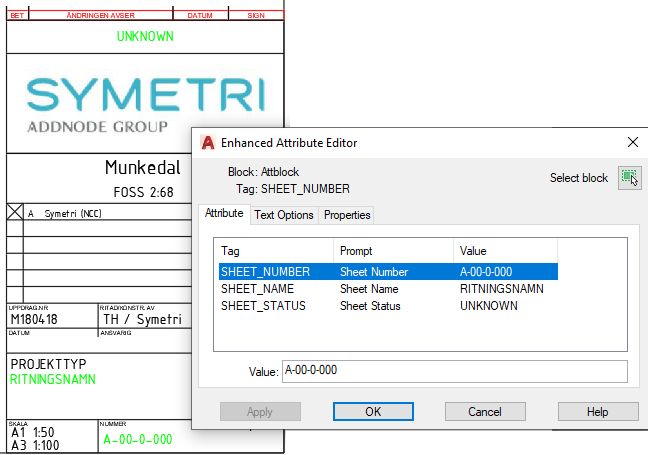Viewport: 648px width, 455px height.
Task: Click the A3 1:100 scale text
Action: pyautogui.click(x=35, y=445)
